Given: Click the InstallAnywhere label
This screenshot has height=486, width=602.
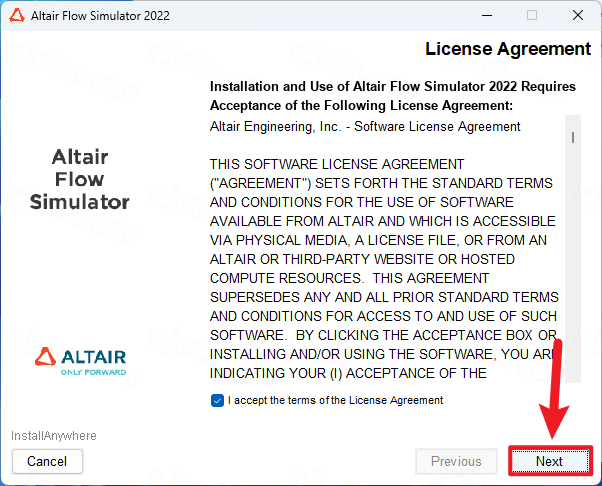Looking at the screenshot, I should click(54, 436).
